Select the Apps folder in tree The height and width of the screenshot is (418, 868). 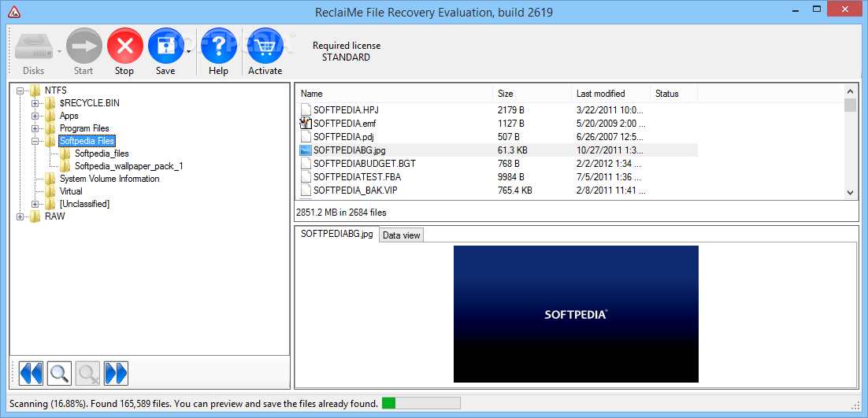point(69,116)
